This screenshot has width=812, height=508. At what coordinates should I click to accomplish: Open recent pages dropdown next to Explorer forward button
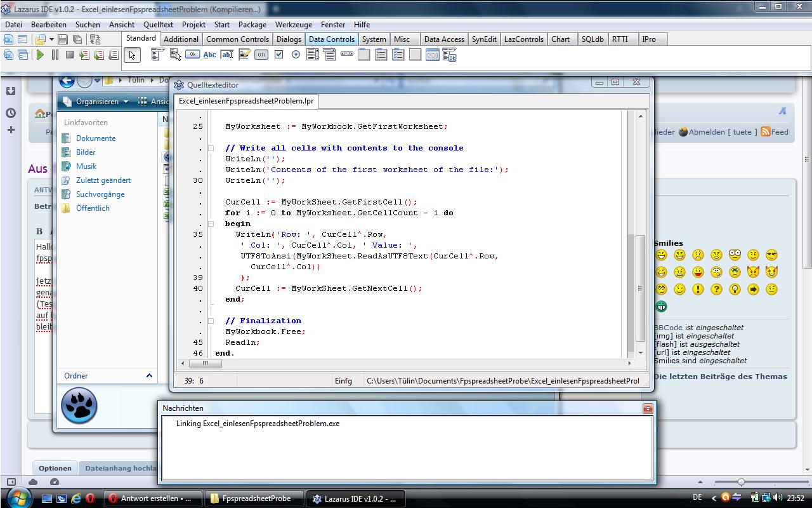click(97, 81)
